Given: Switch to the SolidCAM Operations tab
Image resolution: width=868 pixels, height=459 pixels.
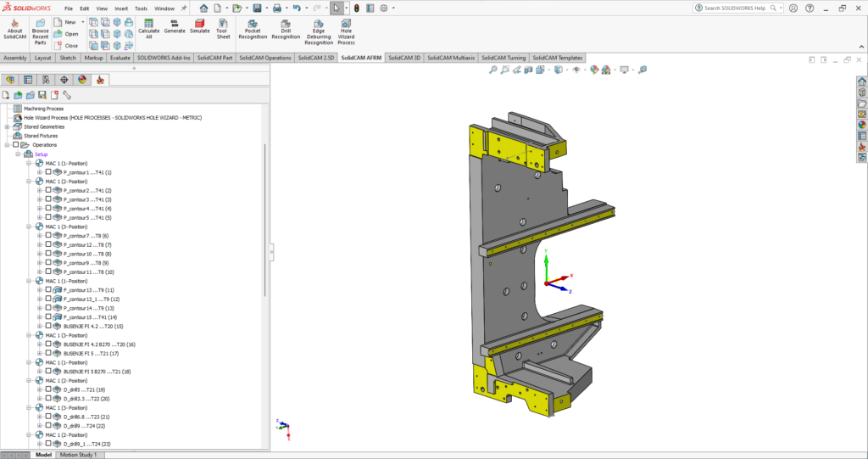Looking at the screenshot, I should pyautogui.click(x=265, y=58).
